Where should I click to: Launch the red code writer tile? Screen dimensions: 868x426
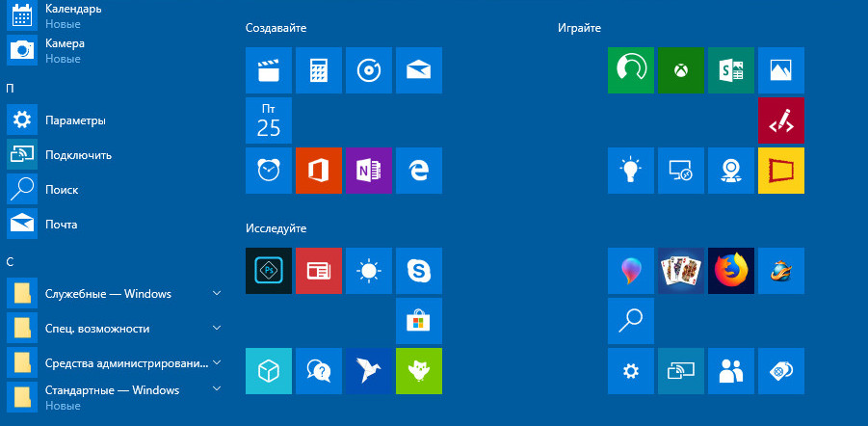781,120
